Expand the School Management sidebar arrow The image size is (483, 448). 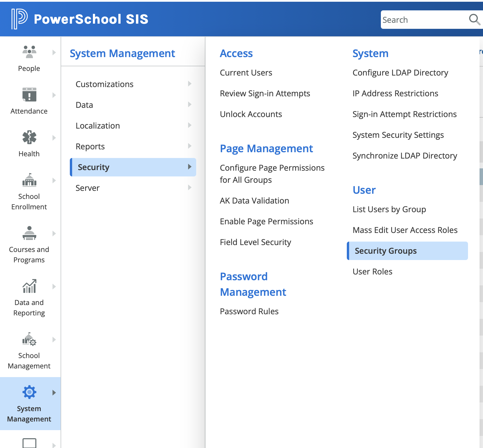pos(54,340)
